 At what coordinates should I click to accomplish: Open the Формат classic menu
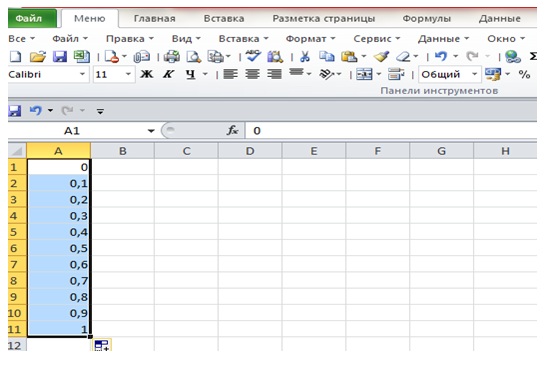point(310,39)
